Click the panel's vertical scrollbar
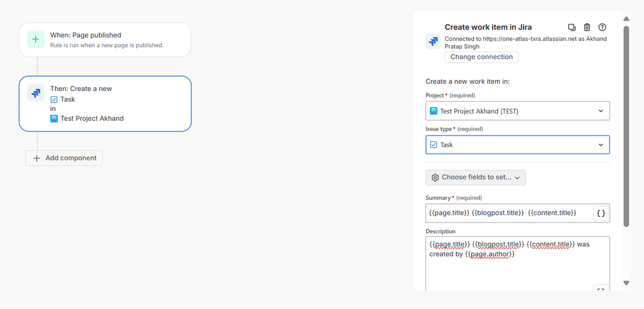The height and width of the screenshot is (309, 644). click(626, 129)
